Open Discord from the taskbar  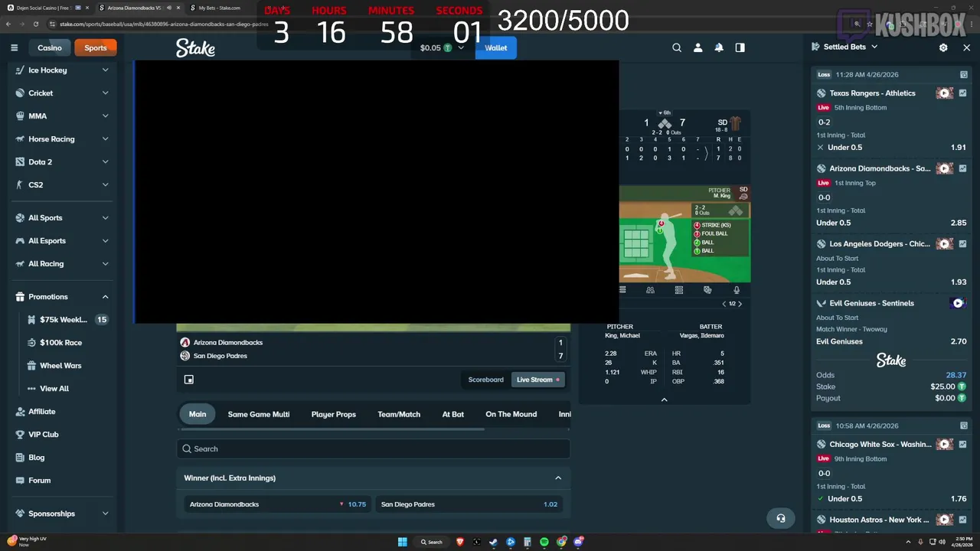[579, 542]
